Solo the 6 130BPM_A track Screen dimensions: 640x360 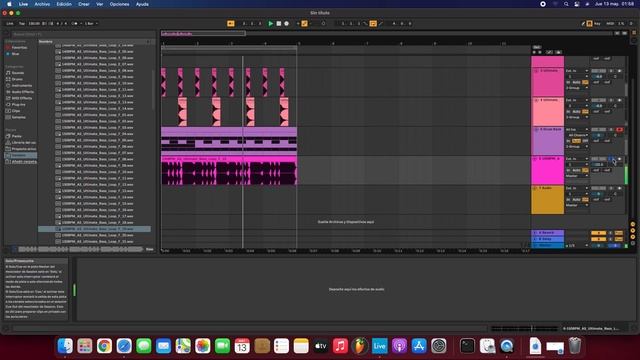[x=611, y=159]
